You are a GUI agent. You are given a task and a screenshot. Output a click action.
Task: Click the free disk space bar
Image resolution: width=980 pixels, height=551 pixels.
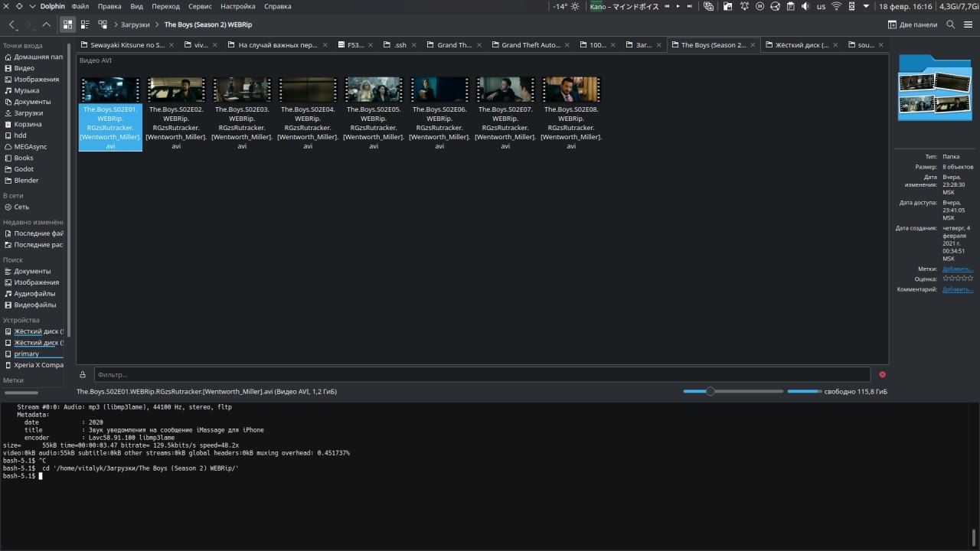coord(804,391)
